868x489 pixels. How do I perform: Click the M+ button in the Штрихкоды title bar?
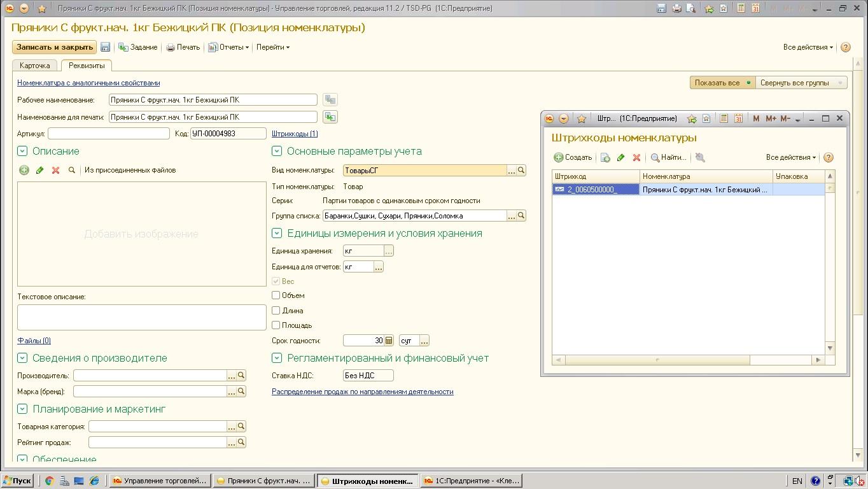pyautogui.click(x=771, y=118)
